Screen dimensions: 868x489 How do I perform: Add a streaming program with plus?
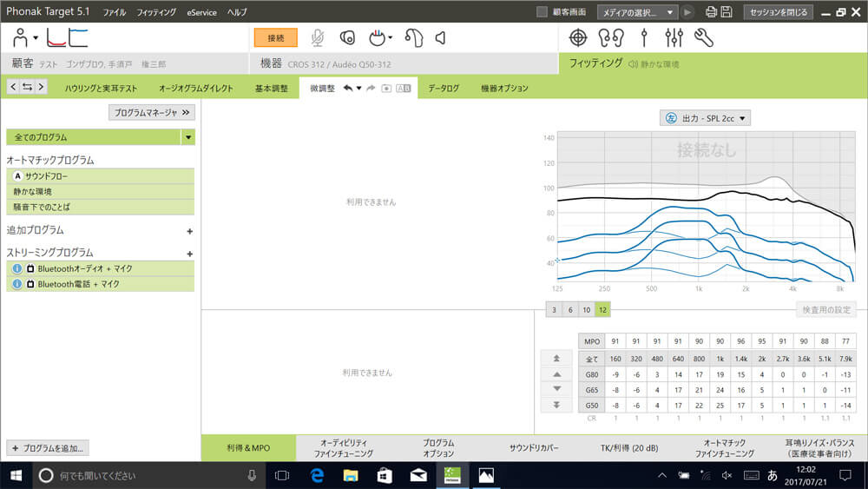pos(189,254)
